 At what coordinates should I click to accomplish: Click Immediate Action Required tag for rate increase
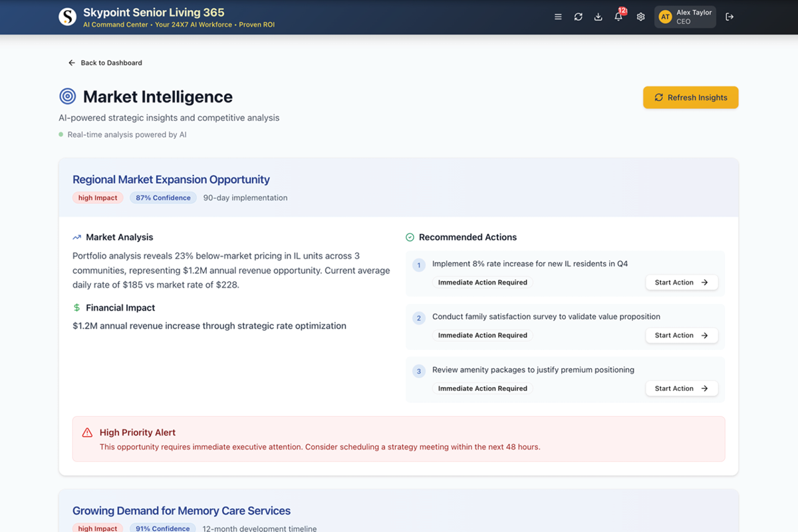482,283
